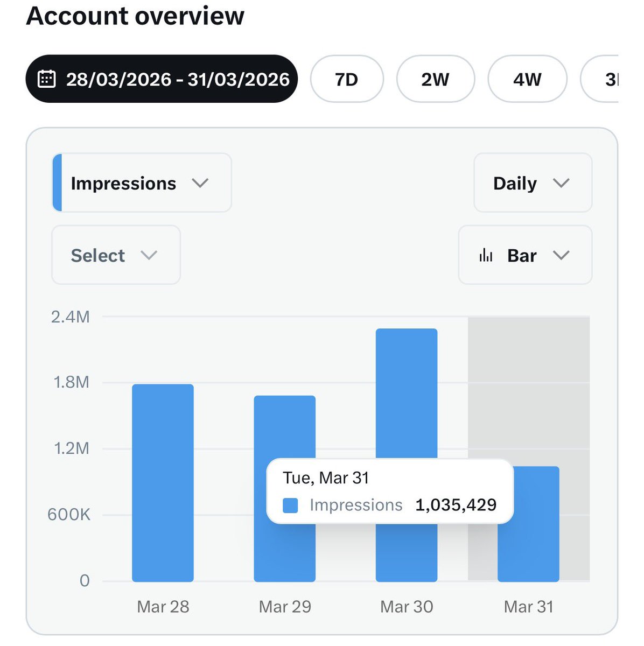
Task: Click the Mar 31 x-axis label
Action: click(x=529, y=607)
